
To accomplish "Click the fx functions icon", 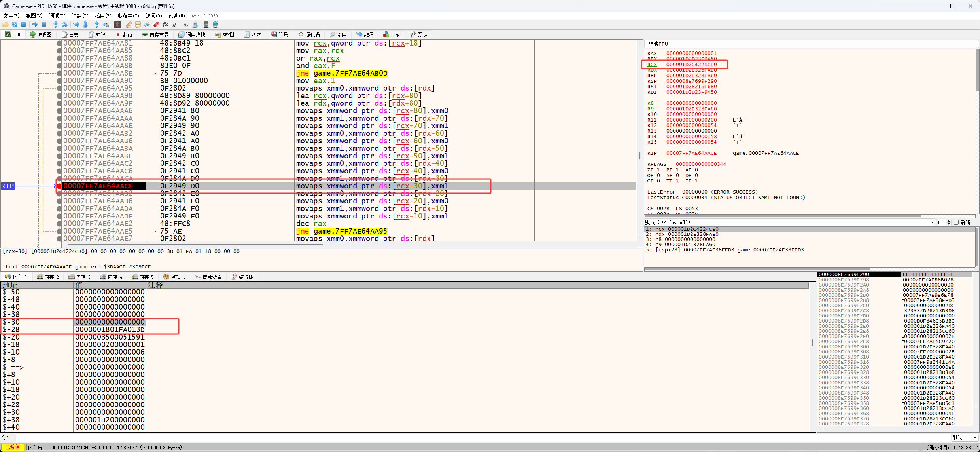I will click(165, 25).
